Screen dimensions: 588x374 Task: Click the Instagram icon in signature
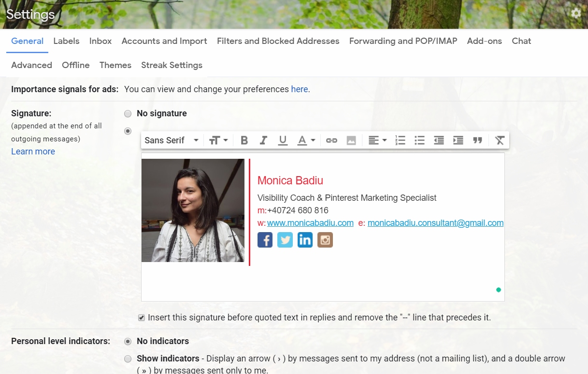point(325,240)
